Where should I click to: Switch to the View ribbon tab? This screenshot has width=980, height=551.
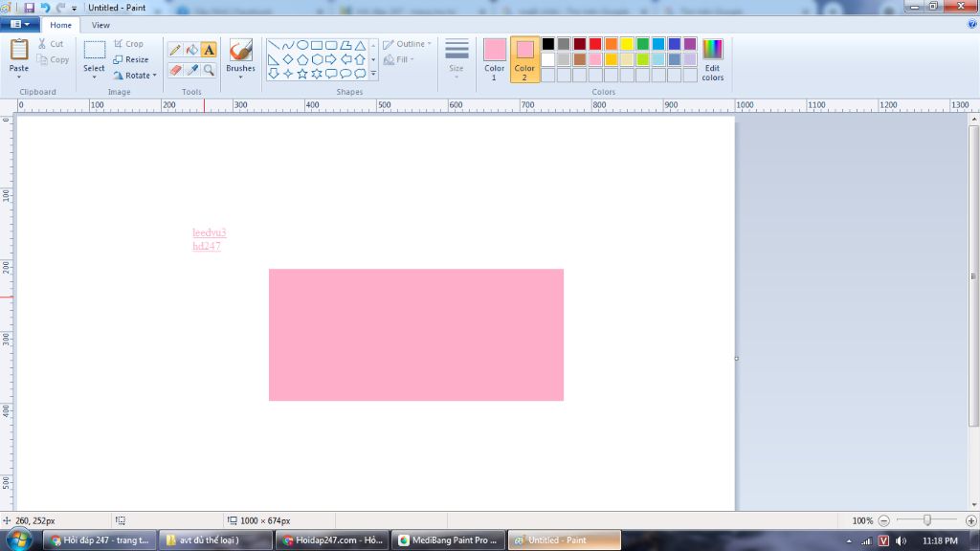coord(100,25)
